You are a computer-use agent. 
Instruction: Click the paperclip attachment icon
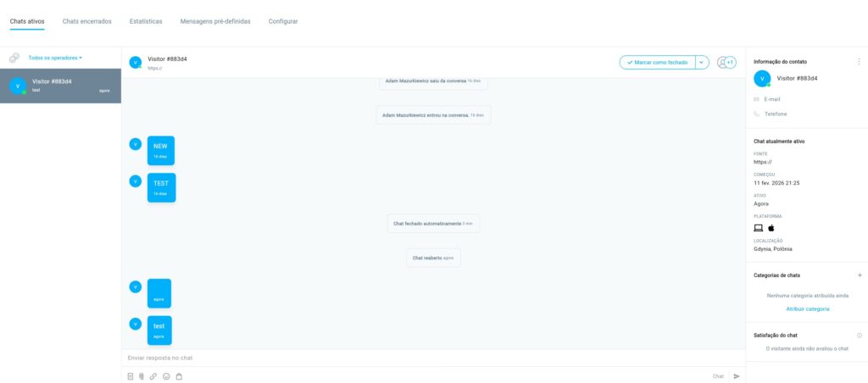click(x=142, y=376)
